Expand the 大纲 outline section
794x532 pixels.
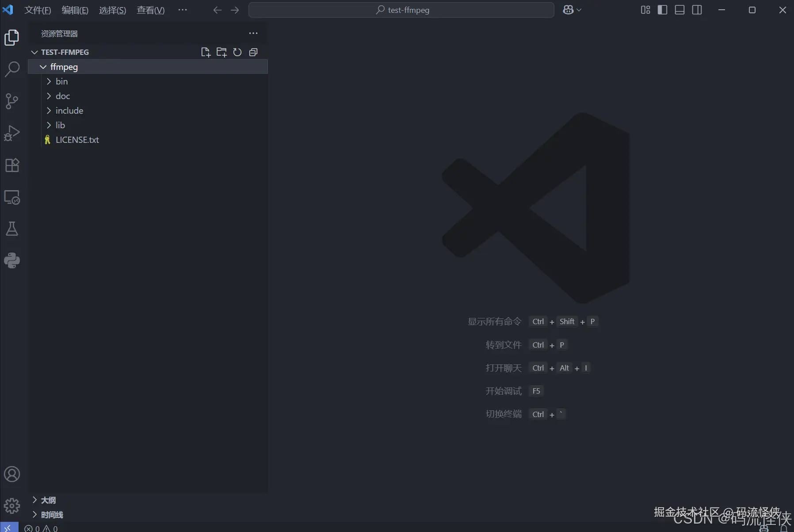[148, 500]
